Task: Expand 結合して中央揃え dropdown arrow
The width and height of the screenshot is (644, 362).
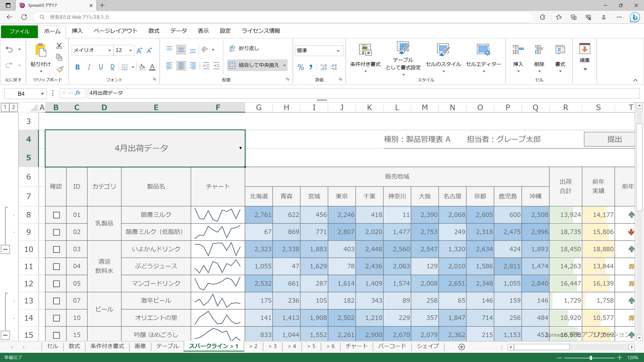Action: point(284,66)
